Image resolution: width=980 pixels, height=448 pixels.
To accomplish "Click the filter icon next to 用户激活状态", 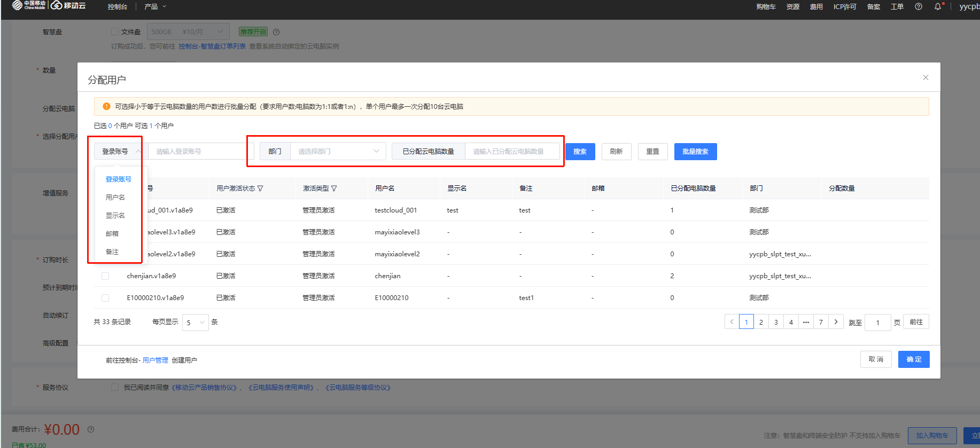I will (x=260, y=188).
